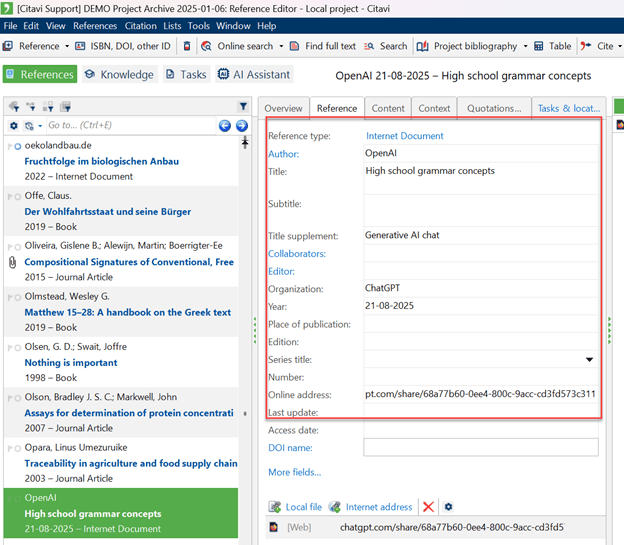Viewport: 624px width, 545px height.
Task: Click More fields... link
Action: [294, 472]
